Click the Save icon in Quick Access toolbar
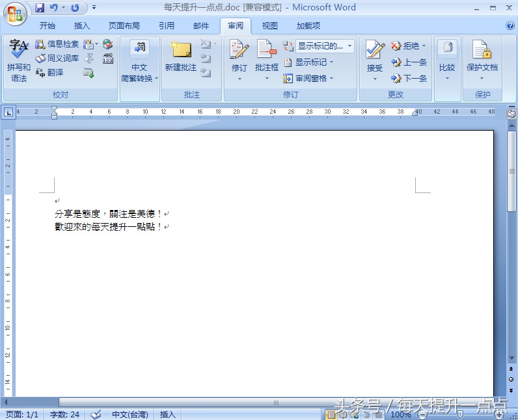The image size is (518, 420). (40, 8)
